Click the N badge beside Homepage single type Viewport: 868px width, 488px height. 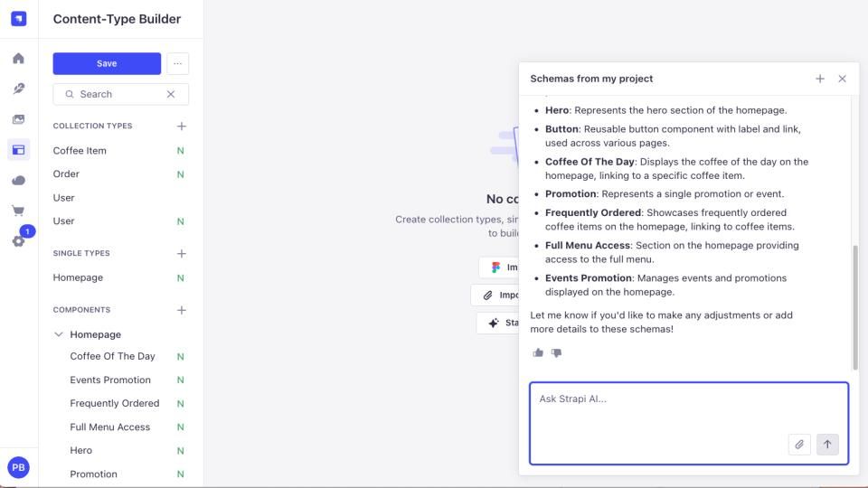[181, 277]
